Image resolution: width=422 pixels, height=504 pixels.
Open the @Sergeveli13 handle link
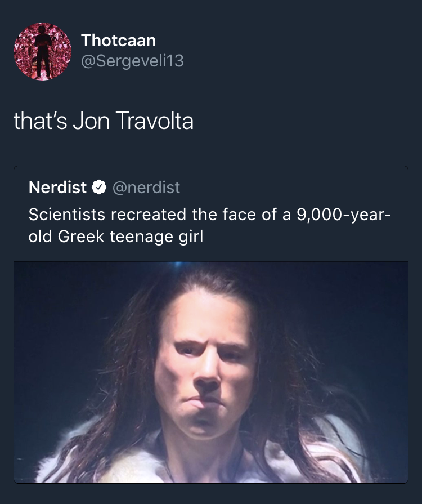tap(132, 61)
